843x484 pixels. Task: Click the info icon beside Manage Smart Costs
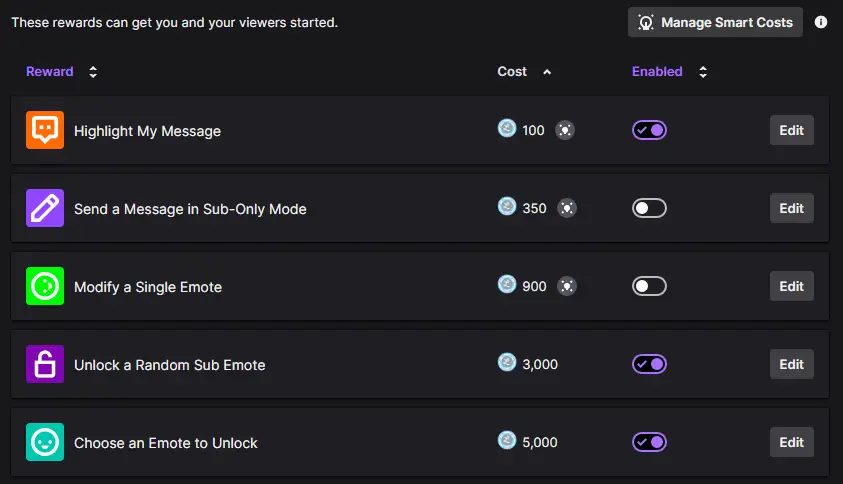coord(820,22)
